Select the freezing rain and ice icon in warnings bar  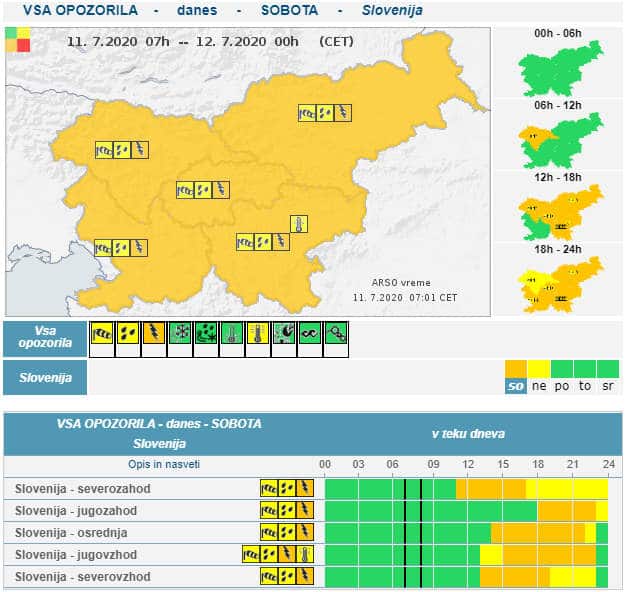pyautogui.click(x=206, y=333)
